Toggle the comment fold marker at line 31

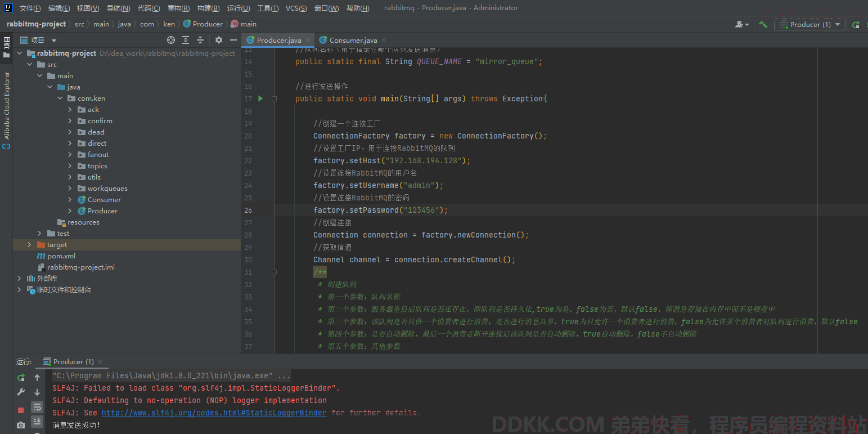pos(274,272)
